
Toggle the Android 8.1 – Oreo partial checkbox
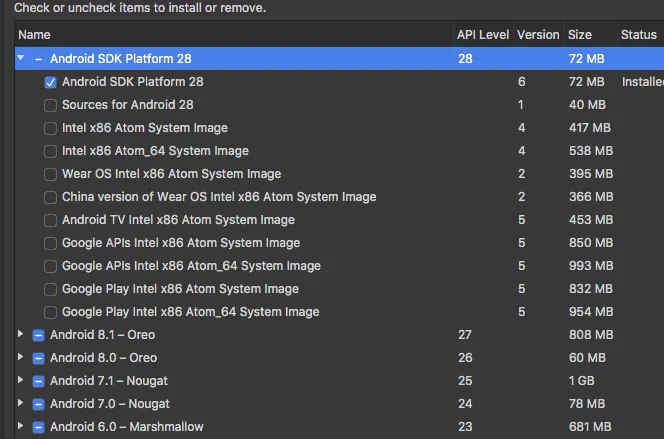pyautogui.click(x=39, y=335)
